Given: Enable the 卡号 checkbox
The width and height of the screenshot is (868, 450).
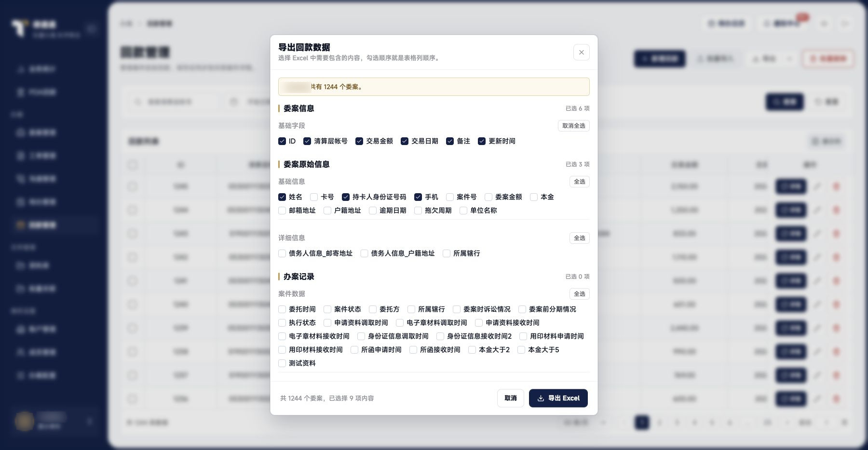Looking at the screenshot, I should pyautogui.click(x=314, y=197).
